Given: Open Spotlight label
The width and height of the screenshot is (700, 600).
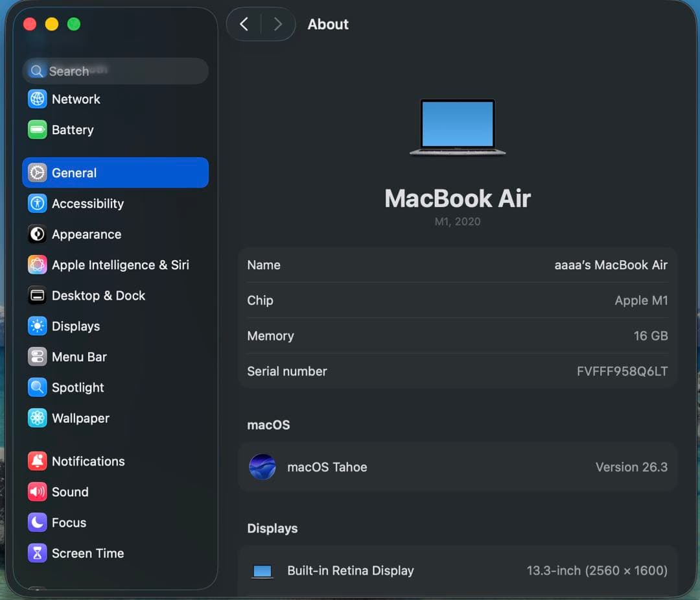Looking at the screenshot, I should [x=78, y=387].
